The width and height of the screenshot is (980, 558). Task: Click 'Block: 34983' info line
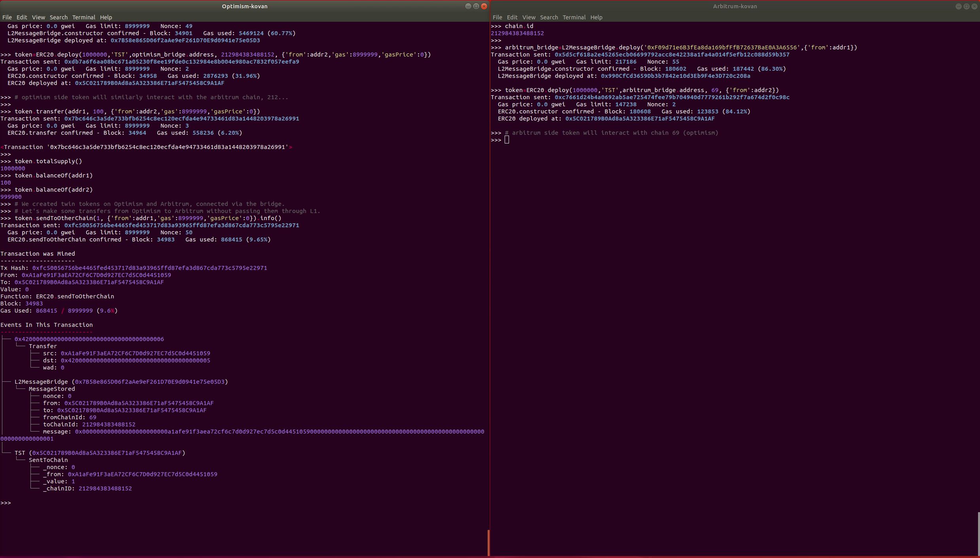22,304
